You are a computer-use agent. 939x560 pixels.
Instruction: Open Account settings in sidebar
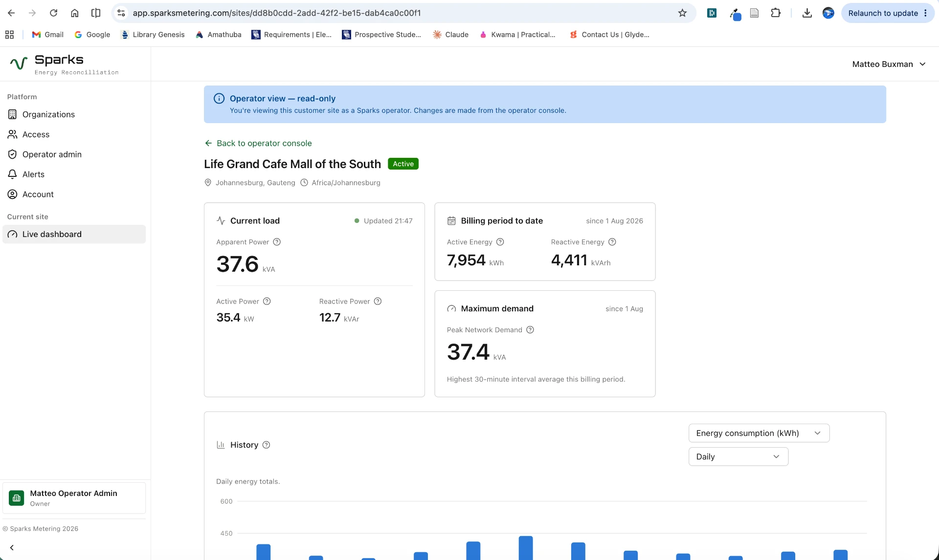(x=74, y=194)
